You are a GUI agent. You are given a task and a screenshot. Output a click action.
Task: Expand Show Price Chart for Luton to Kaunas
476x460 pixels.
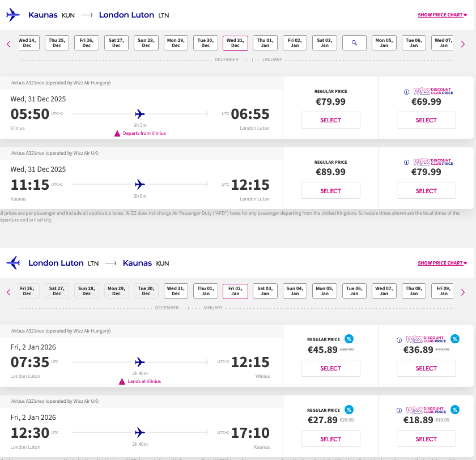click(442, 263)
